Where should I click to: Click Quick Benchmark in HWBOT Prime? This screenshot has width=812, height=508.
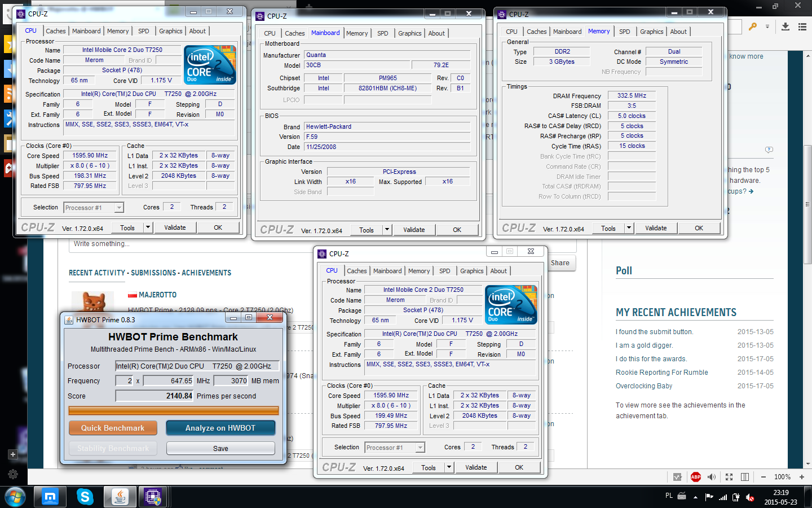click(113, 428)
